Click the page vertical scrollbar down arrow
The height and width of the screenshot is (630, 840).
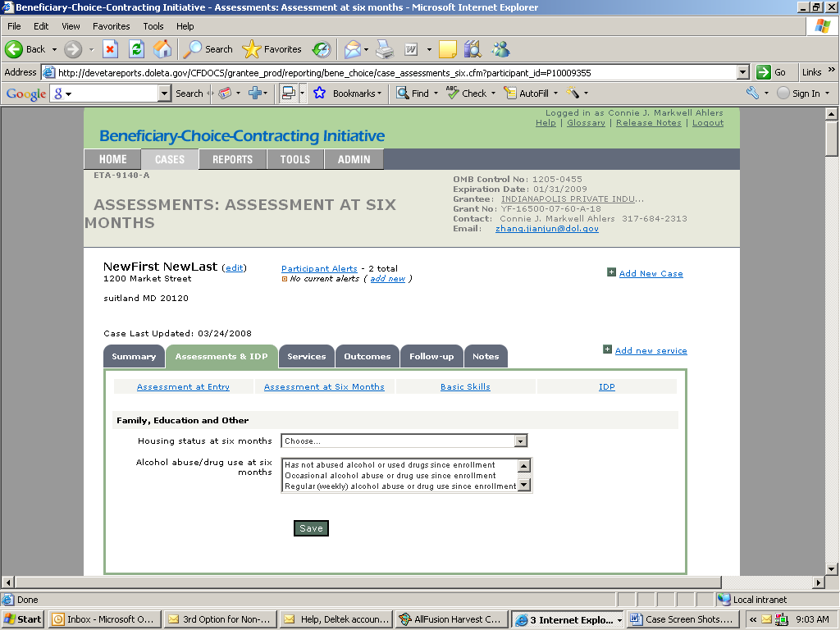pyautogui.click(x=832, y=569)
